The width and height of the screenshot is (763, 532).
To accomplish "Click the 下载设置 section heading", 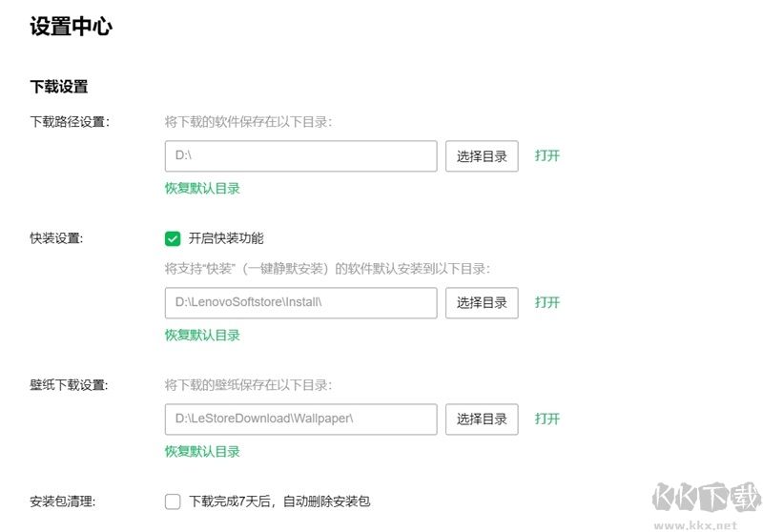I will (59, 87).
